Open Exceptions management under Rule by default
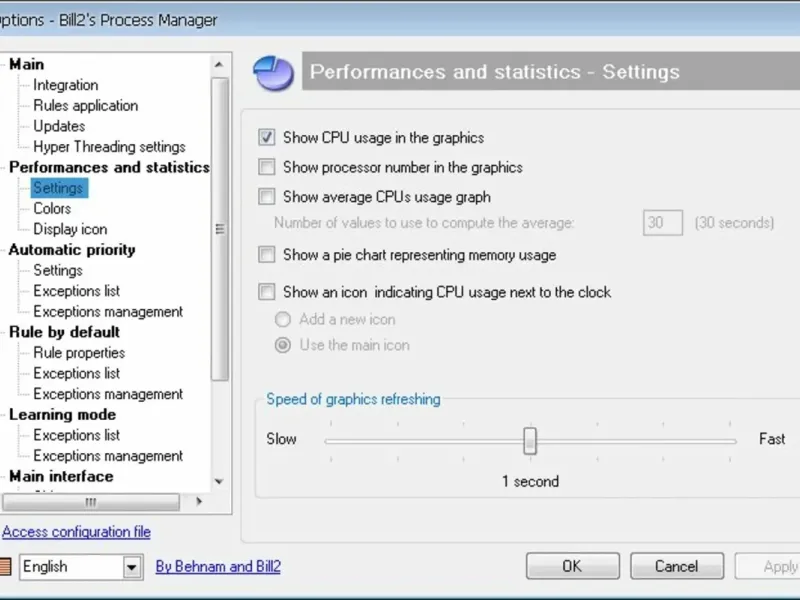The image size is (800, 600). coord(108,394)
